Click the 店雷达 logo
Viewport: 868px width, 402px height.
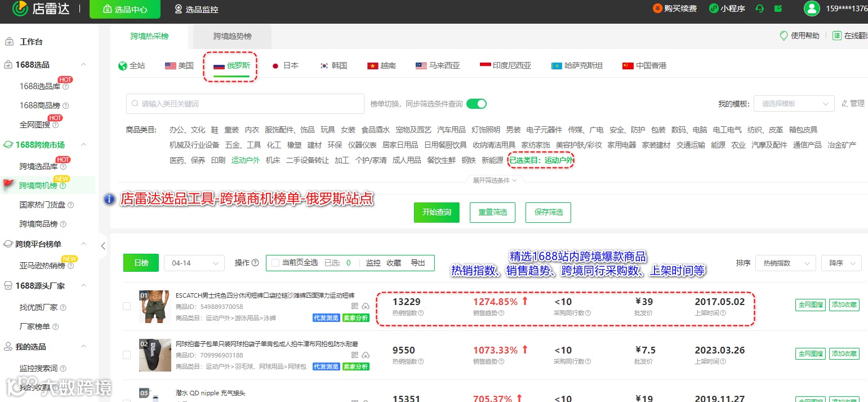point(42,8)
